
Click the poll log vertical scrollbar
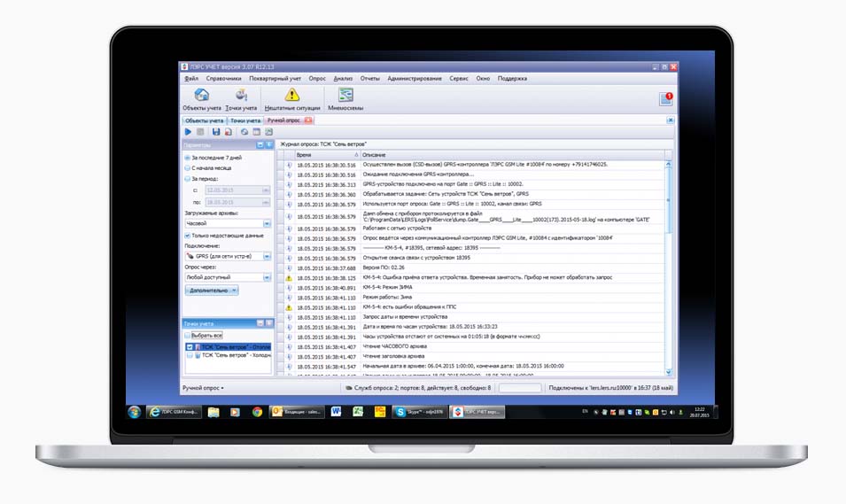pyautogui.click(x=669, y=266)
